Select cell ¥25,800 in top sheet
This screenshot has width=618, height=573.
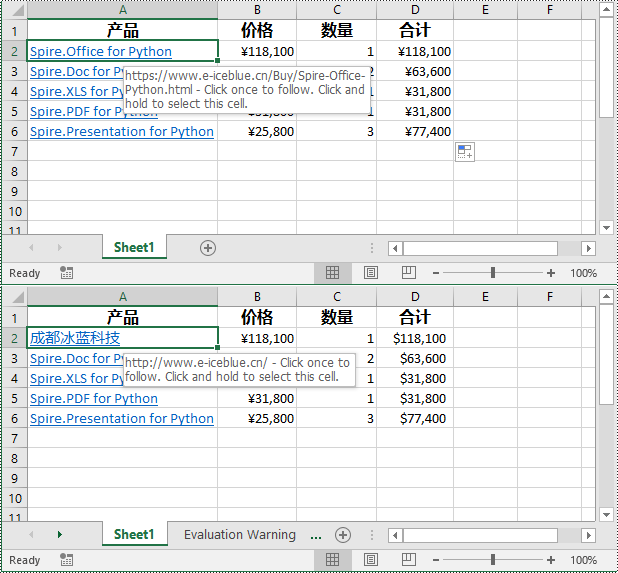tap(257, 131)
